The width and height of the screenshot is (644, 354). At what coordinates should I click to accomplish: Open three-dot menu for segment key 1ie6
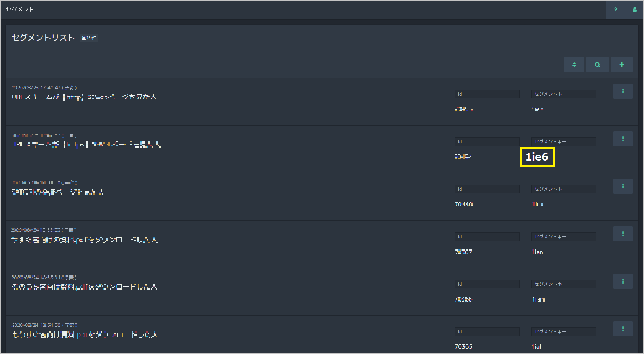[x=623, y=139]
